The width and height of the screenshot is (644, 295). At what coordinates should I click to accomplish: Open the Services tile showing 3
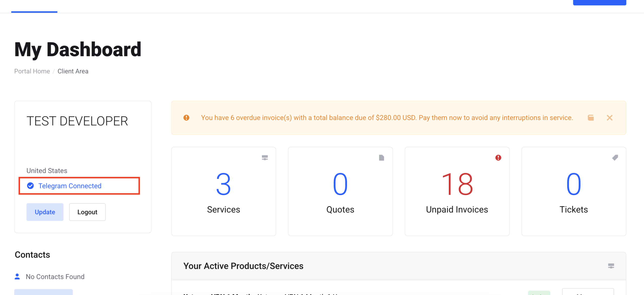coord(223,191)
